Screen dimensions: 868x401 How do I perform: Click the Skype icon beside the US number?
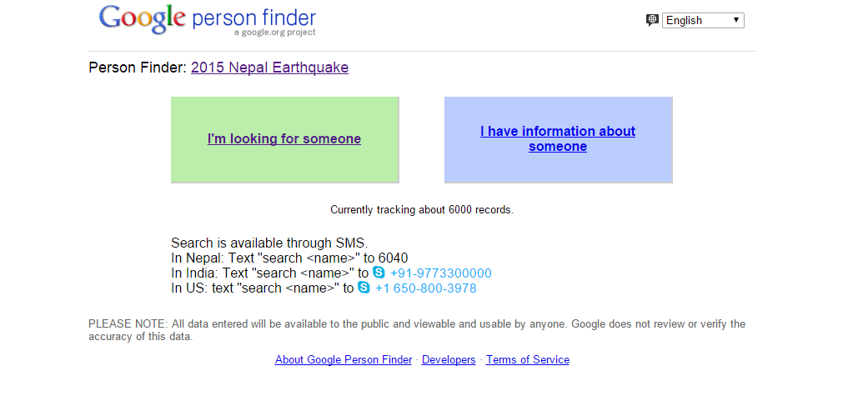[364, 287]
